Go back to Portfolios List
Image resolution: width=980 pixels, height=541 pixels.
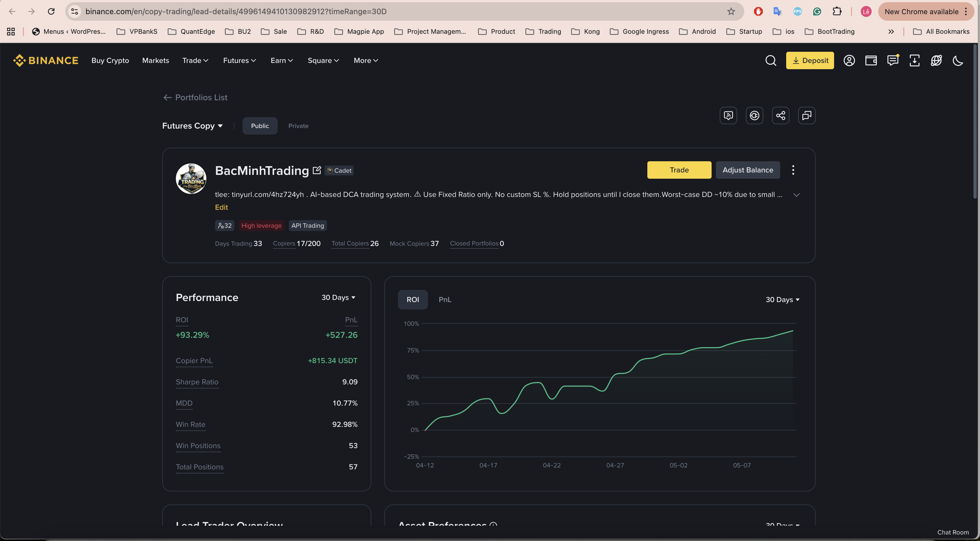pos(195,98)
